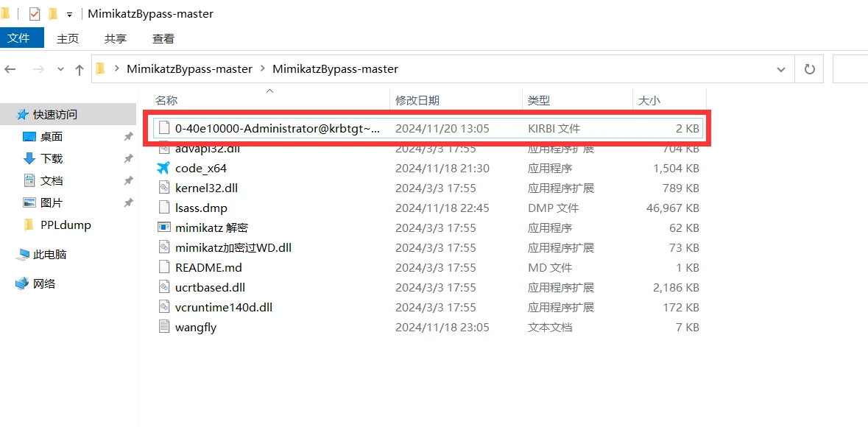Sort by the 修改日期 column header
Screen dimensions: 868x427
pos(417,100)
